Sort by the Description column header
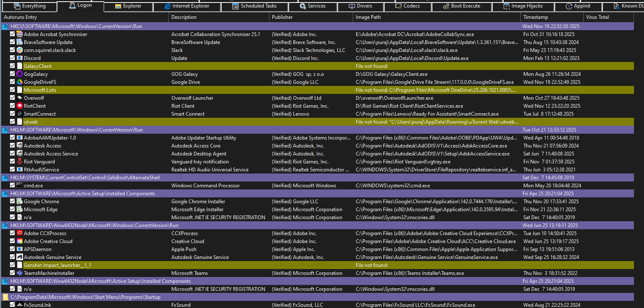644x308 pixels. pyautogui.click(x=219, y=17)
